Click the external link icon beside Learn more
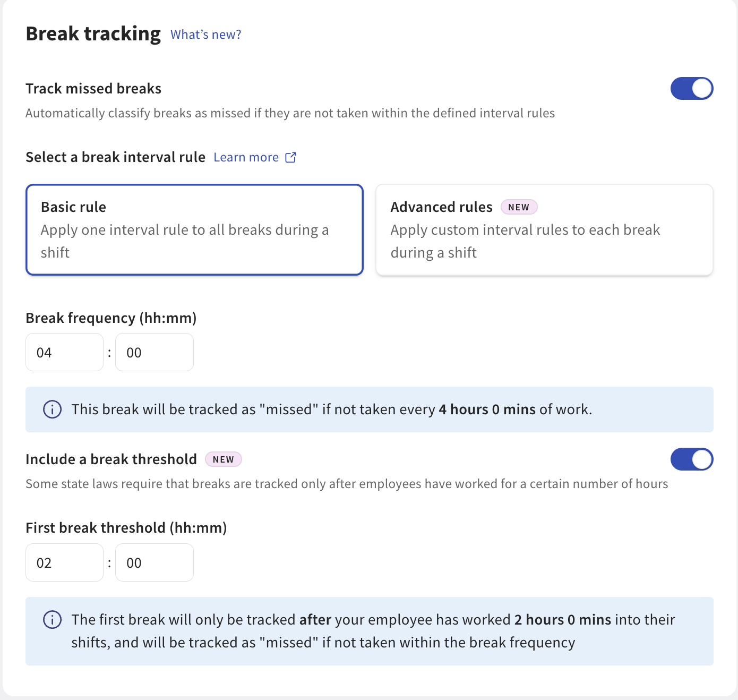738x700 pixels. tap(290, 157)
